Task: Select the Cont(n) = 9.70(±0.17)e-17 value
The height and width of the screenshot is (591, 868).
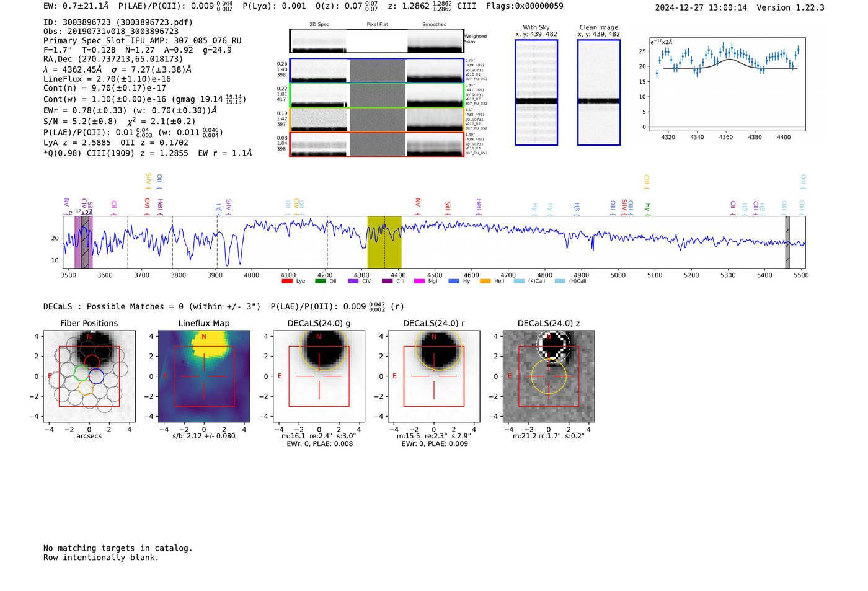Action: click(x=105, y=88)
